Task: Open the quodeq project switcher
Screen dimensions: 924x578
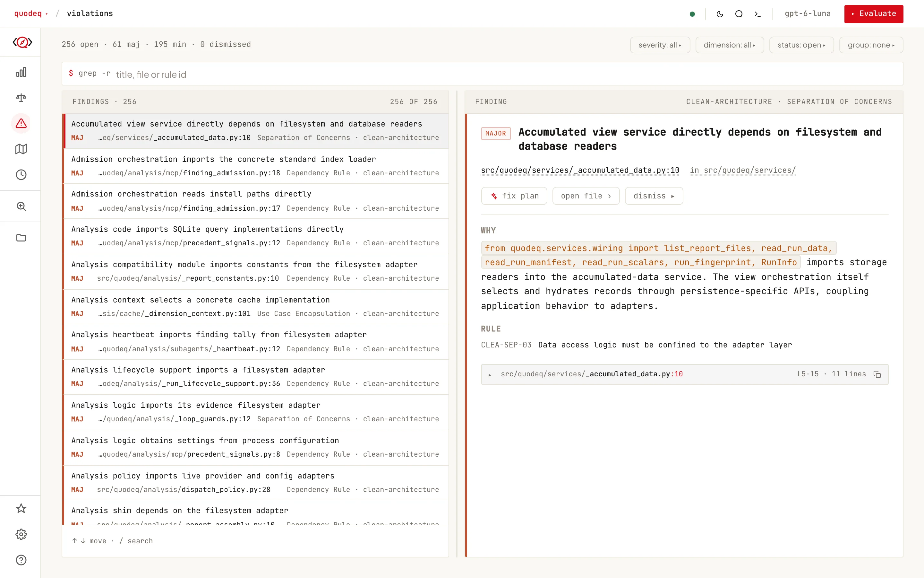Action: [31, 14]
